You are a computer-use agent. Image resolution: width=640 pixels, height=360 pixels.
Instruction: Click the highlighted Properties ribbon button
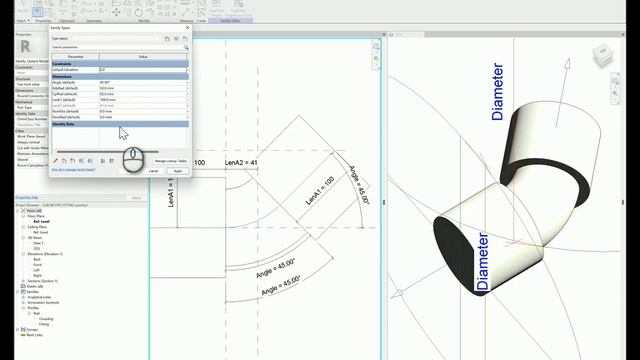(38, 12)
